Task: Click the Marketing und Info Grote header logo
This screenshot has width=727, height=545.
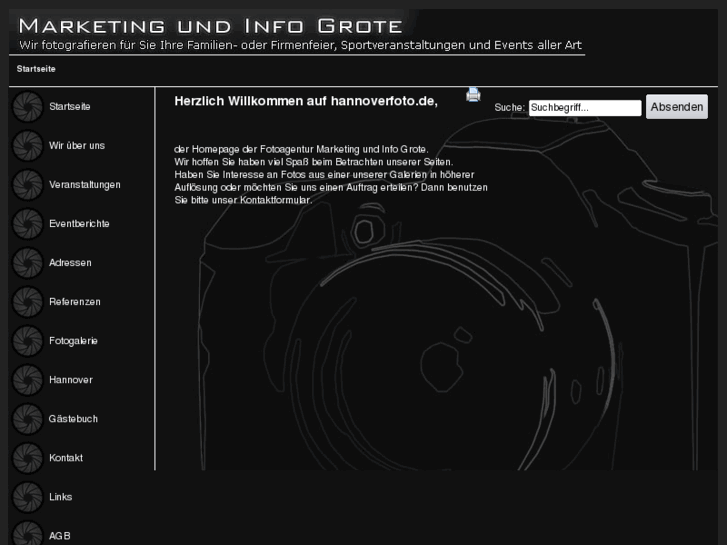Action: pos(210,26)
